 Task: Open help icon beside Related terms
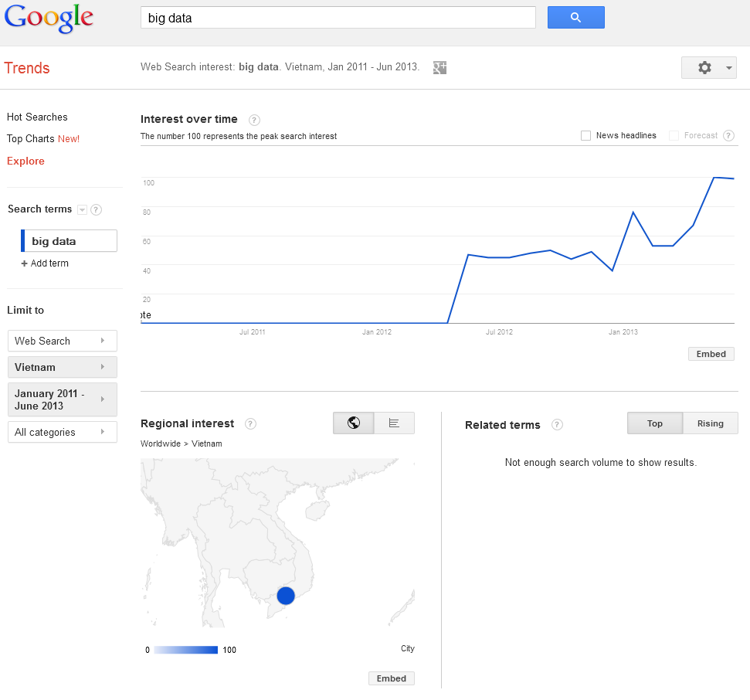pos(557,425)
